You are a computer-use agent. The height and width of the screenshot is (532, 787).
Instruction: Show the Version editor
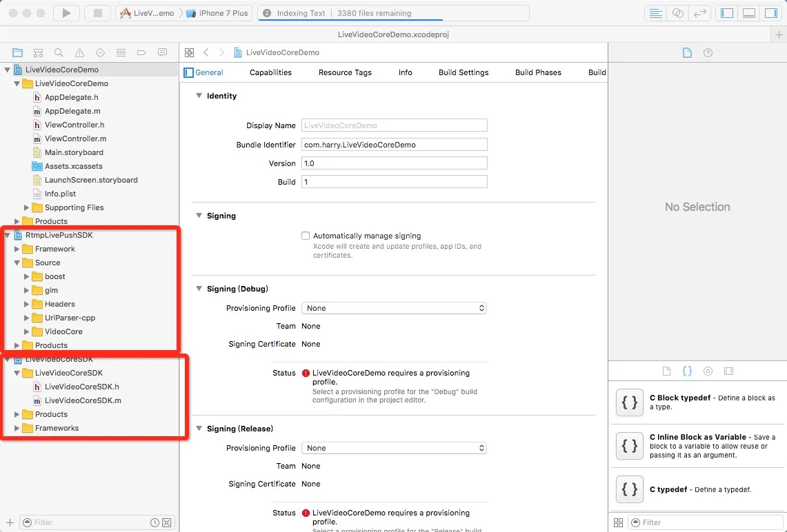(699, 13)
